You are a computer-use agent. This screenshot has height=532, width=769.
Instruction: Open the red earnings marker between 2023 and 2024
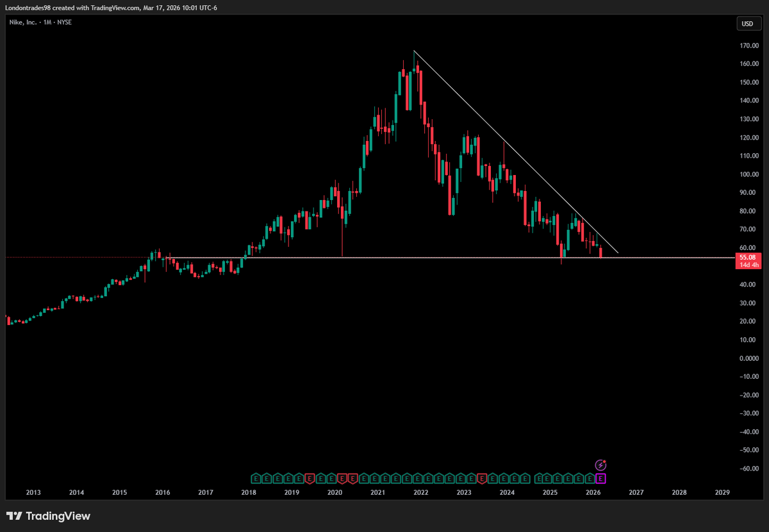click(x=483, y=478)
